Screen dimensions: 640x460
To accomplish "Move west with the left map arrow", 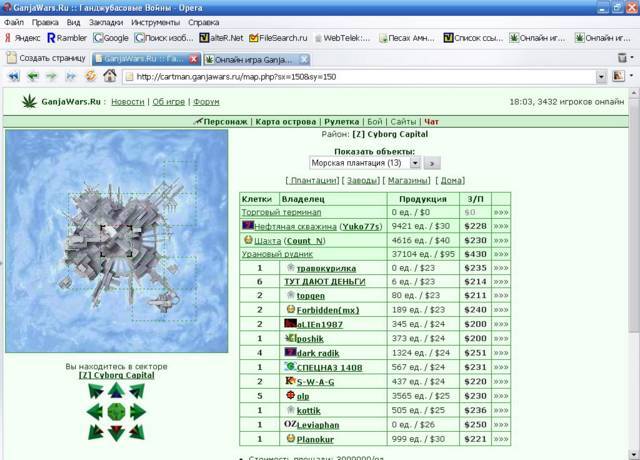I will point(95,411).
